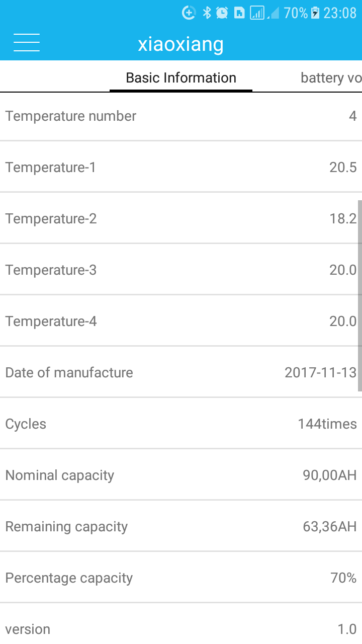
Task: Tap the boxed signal strength icon
Action: tap(257, 13)
